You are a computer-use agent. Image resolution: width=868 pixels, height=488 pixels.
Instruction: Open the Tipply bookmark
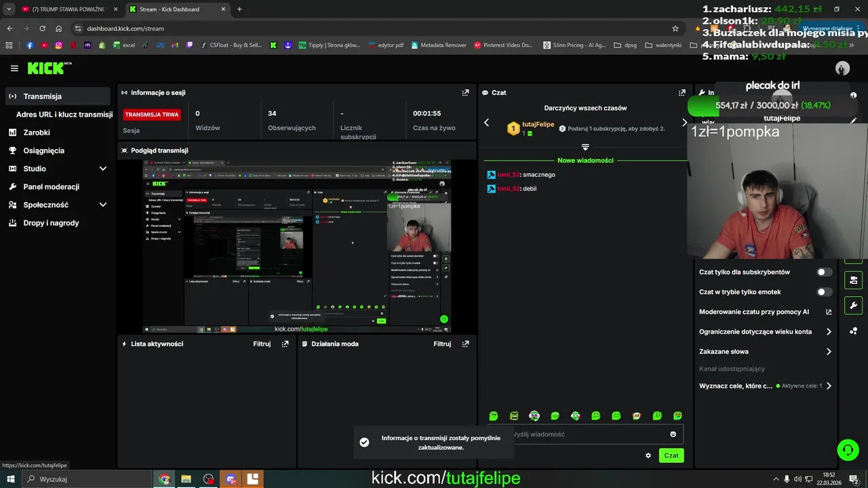click(328, 45)
